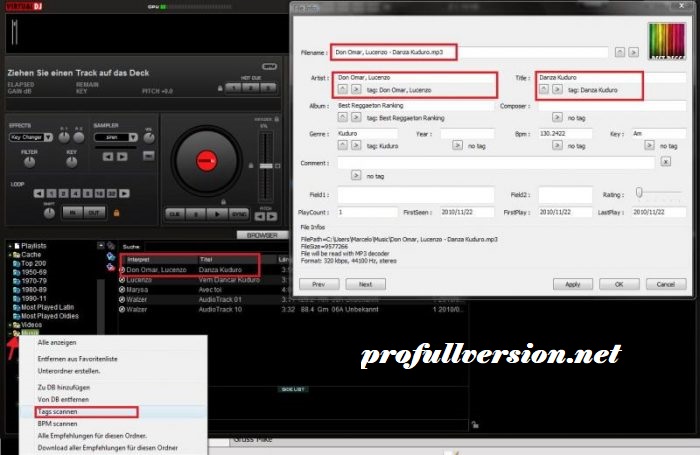Click the sampler play arrow
Image resolution: width=700 pixels, height=455 pixels.
122,156
